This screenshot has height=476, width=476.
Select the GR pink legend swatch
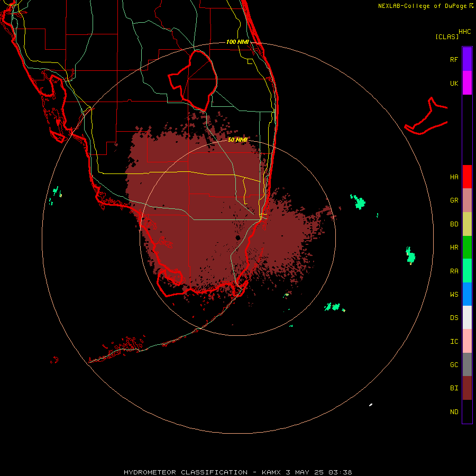pos(467,200)
